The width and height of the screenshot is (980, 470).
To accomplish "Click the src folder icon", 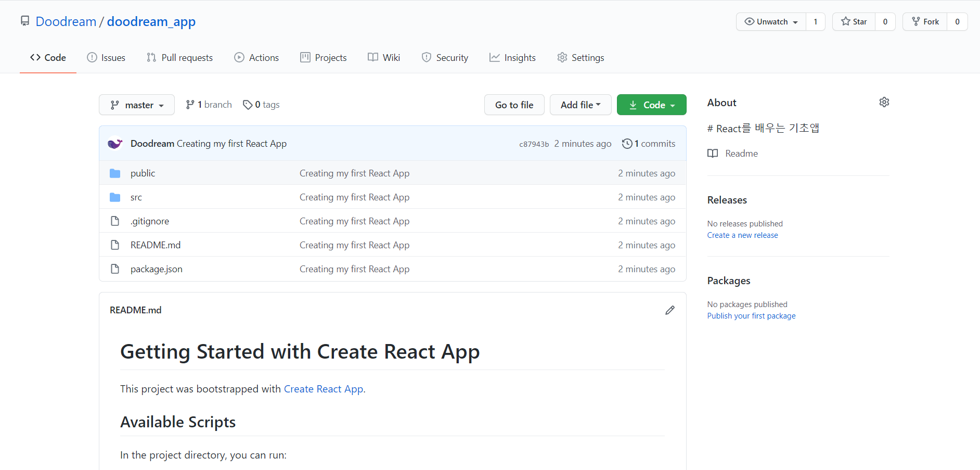I will tap(115, 197).
